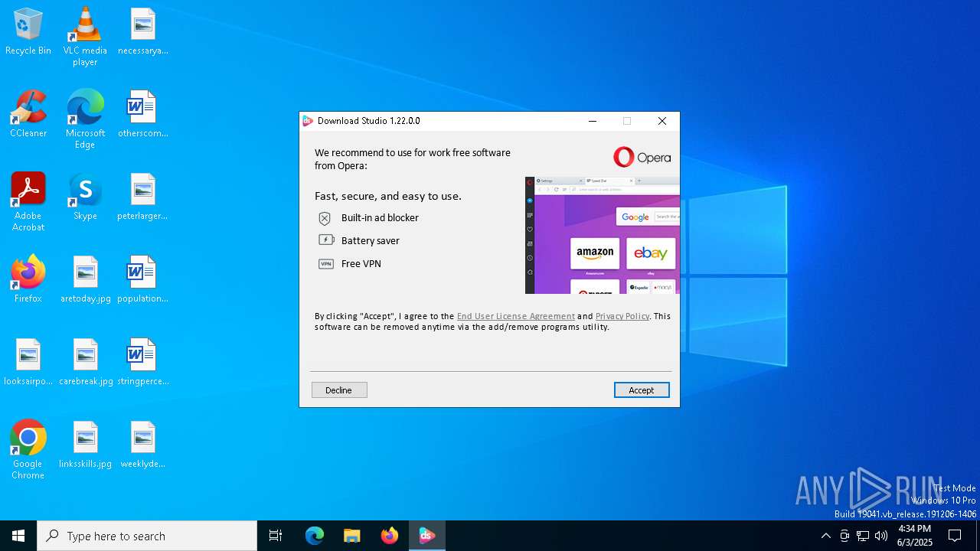The image size is (980, 551).
Task: Open Edge from the taskbar
Action: 315,536
